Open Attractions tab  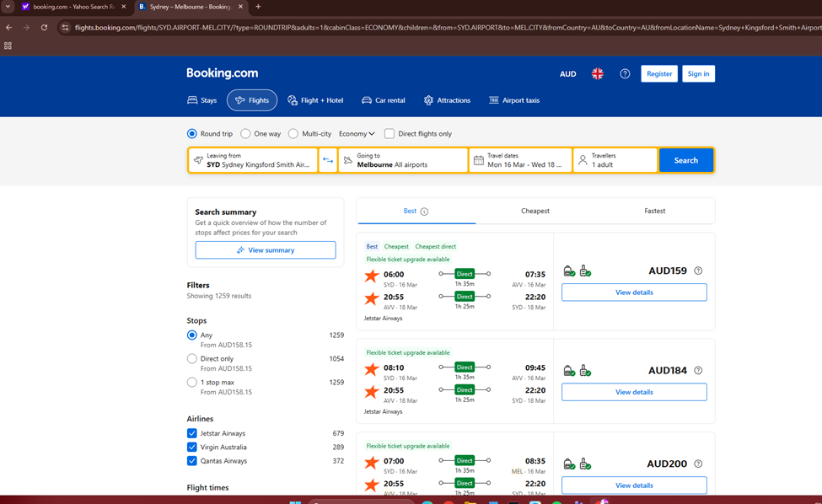(x=447, y=100)
